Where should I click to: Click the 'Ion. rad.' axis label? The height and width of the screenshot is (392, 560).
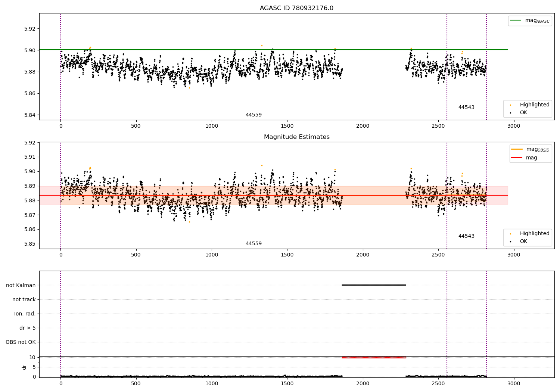25,314
